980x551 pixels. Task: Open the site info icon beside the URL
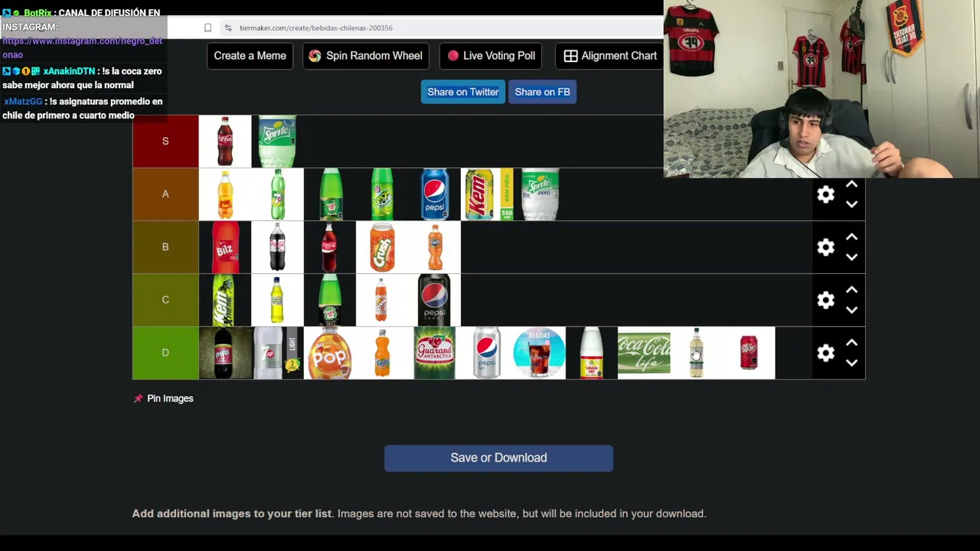227,28
